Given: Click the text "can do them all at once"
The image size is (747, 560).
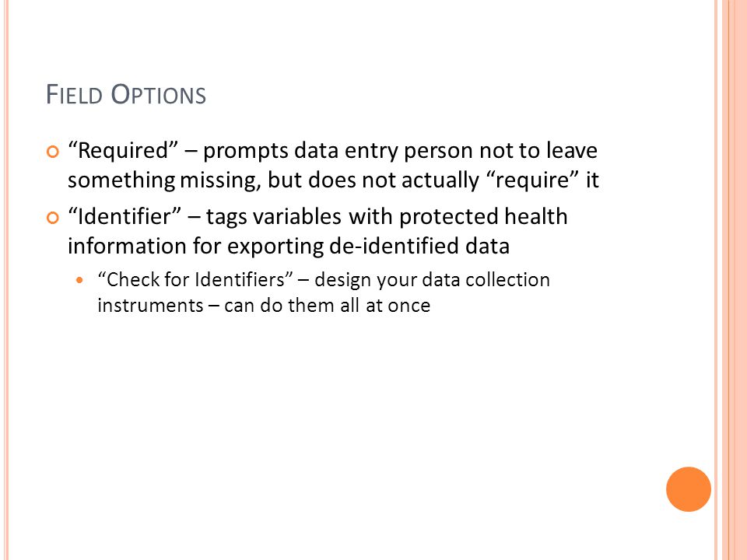Looking at the screenshot, I should 328,305.
